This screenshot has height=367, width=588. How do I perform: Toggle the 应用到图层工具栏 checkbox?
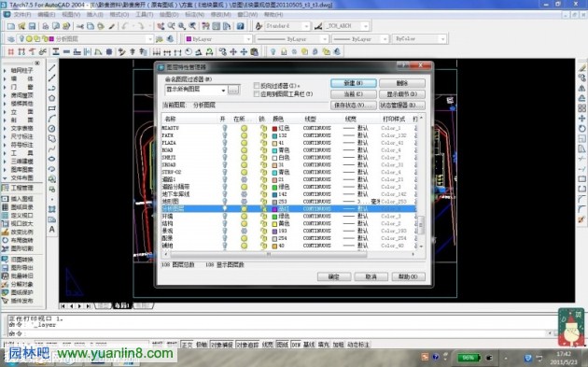point(257,93)
